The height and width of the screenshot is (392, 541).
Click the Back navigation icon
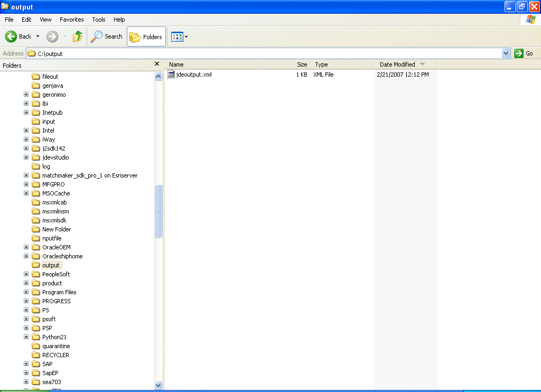[x=12, y=36]
